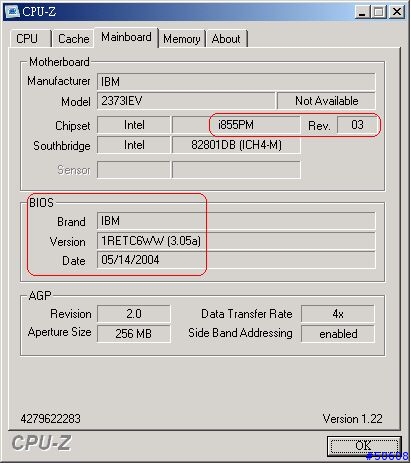The width and height of the screenshot is (411, 464).
Task: Click the chipset Rev. value 03
Action: [356, 125]
